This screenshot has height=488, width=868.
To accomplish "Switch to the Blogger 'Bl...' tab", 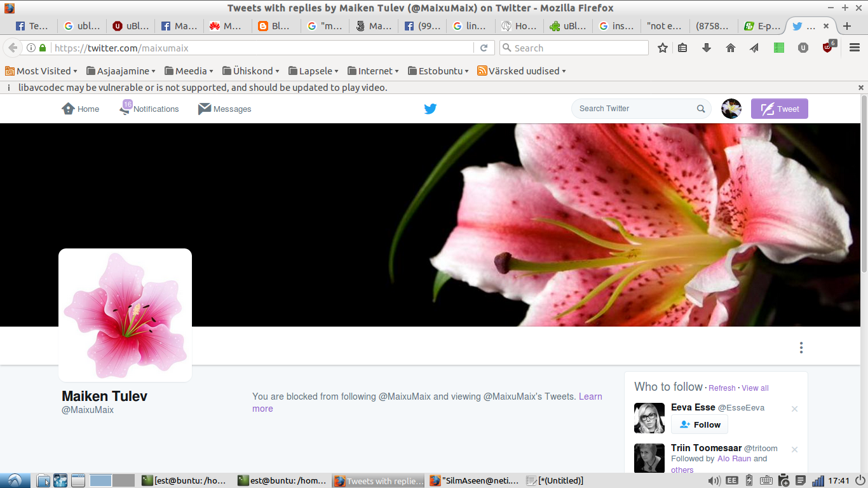I will [275, 26].
